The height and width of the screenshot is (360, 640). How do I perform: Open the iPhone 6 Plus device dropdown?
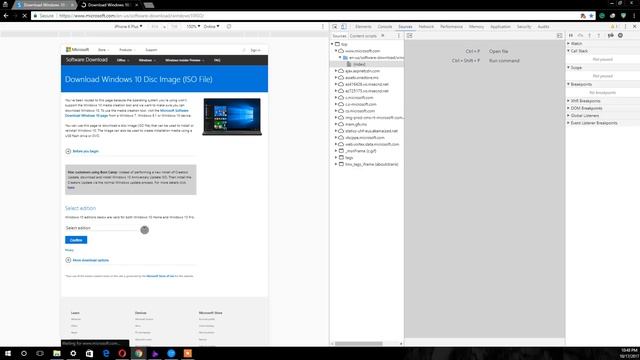(x=128, y=27)
